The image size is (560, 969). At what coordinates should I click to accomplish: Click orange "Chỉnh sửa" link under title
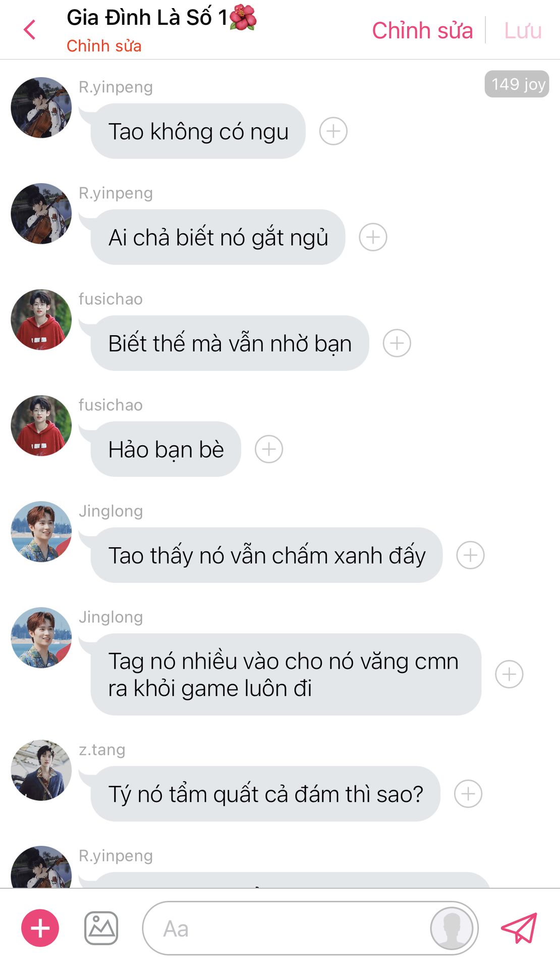(x=104, y=46)
